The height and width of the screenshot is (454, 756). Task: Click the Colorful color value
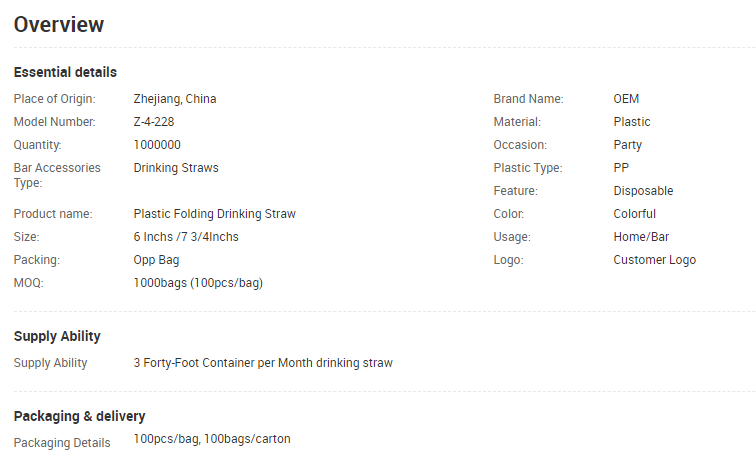click(635, 214)
